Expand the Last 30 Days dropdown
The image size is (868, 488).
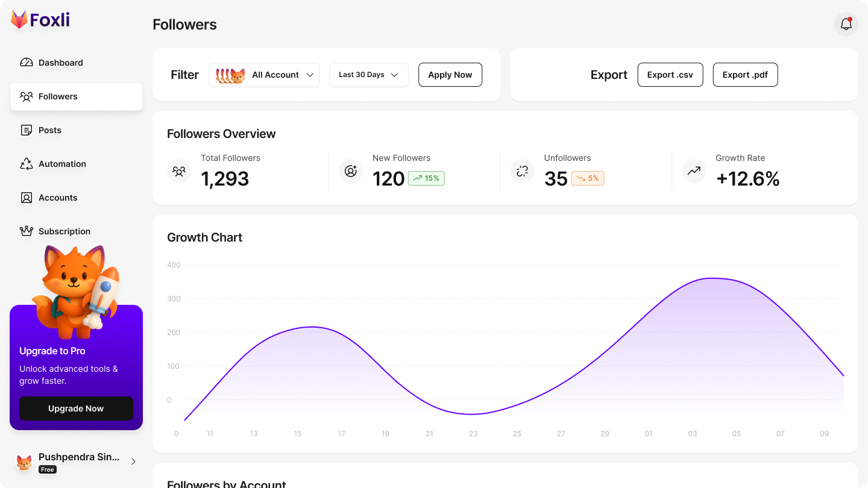coord(368,75)
